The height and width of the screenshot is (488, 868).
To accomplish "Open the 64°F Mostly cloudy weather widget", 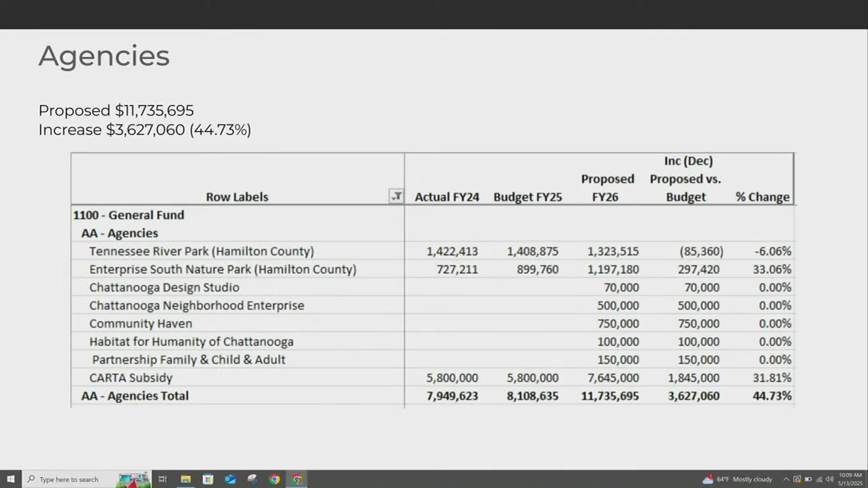I will [x=738, y=479].
